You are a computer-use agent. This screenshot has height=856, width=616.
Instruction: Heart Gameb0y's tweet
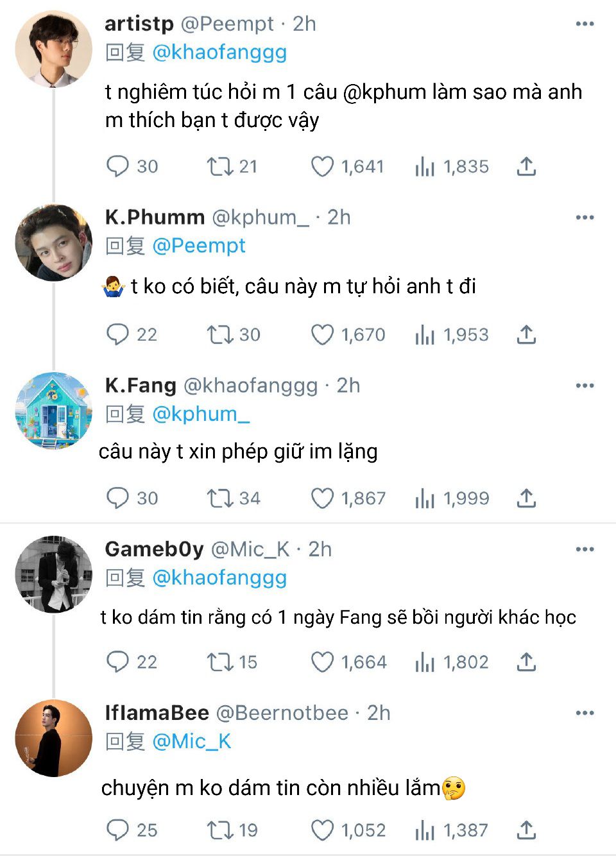(322, 662)
